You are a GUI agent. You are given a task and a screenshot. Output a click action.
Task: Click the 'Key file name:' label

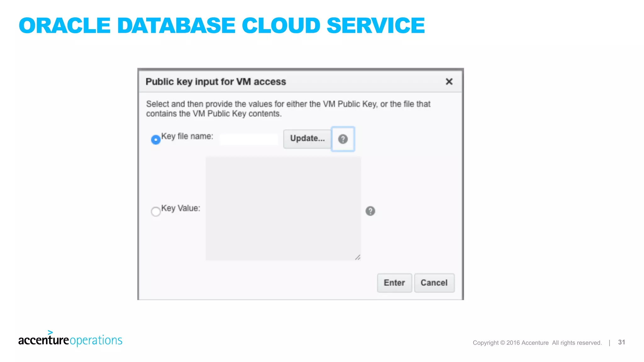[x=187, y=136]
